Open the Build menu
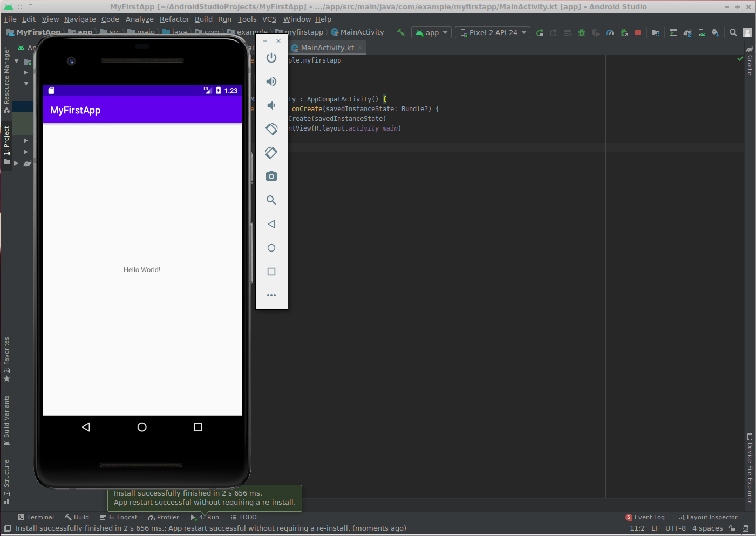The image size is (756, 536). [x=203, y=19]
